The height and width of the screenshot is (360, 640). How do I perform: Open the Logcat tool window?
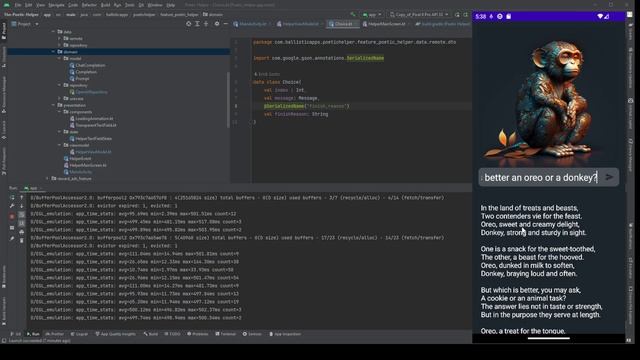click(x=79, y=334)
